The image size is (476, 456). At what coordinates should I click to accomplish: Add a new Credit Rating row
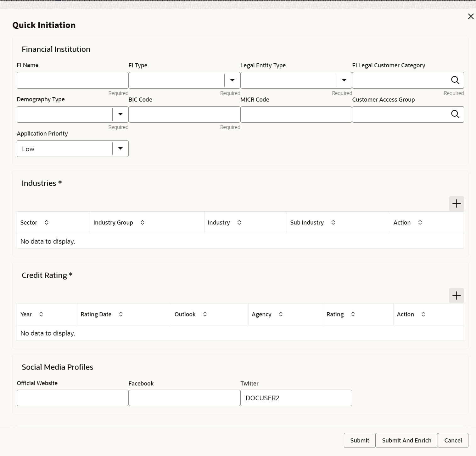click(456, 296)
